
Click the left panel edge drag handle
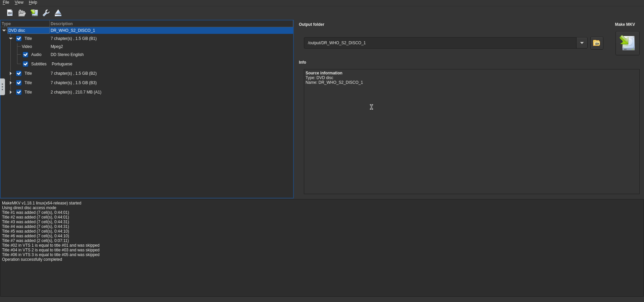click(x=2, y=87)
